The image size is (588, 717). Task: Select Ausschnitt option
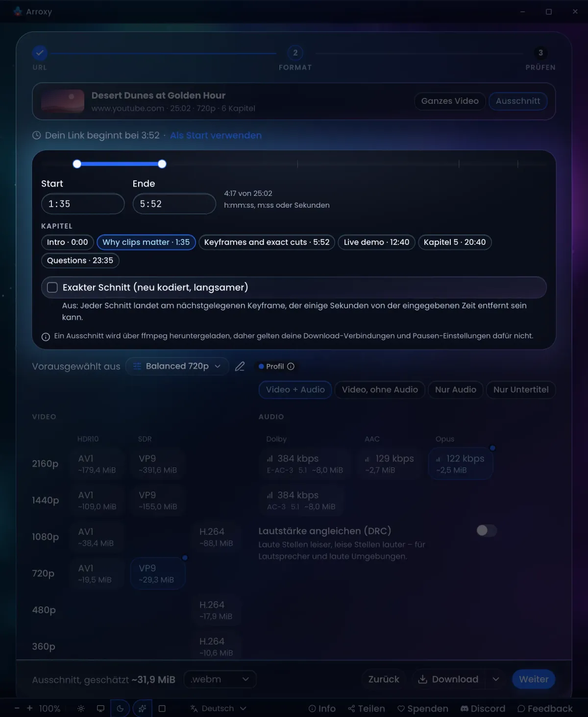tap(518, 101)
